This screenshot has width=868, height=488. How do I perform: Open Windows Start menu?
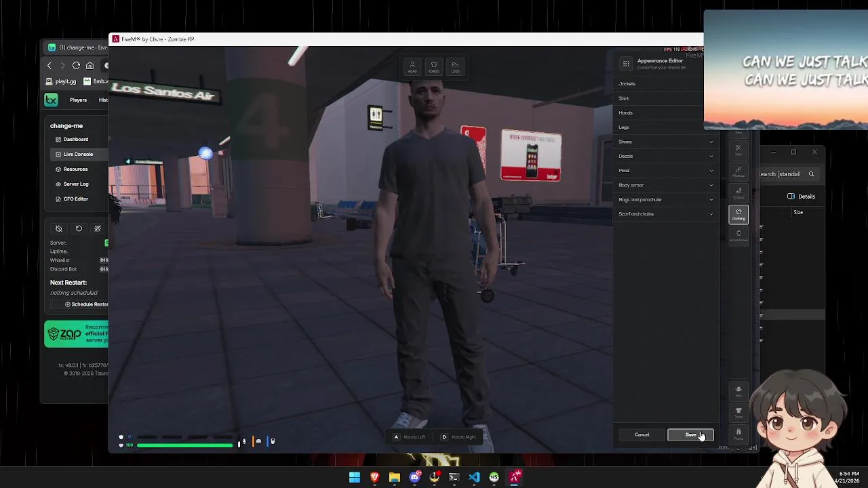point(355,477)
